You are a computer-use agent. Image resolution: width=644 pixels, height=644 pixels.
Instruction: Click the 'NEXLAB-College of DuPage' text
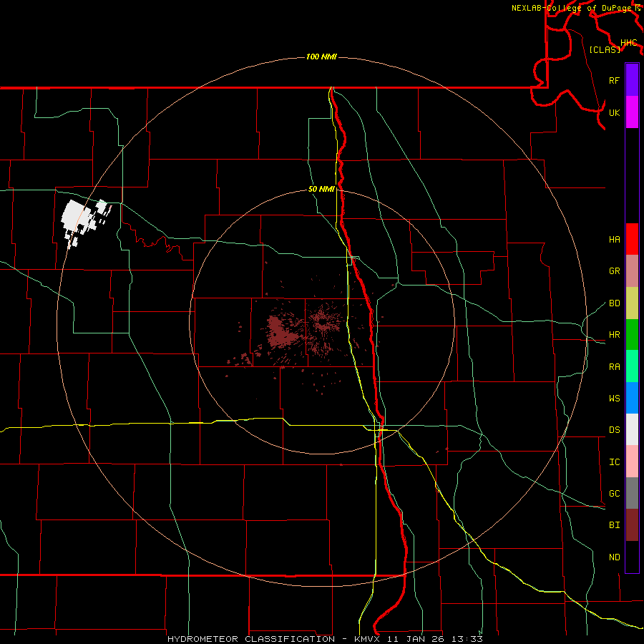pos(572,8)
